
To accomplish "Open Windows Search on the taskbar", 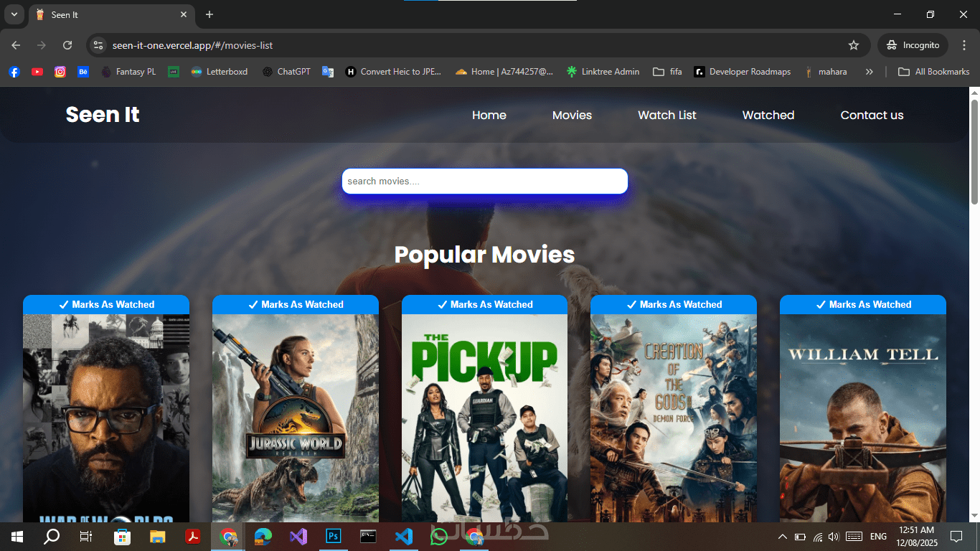I will click(x=52, y=536).
